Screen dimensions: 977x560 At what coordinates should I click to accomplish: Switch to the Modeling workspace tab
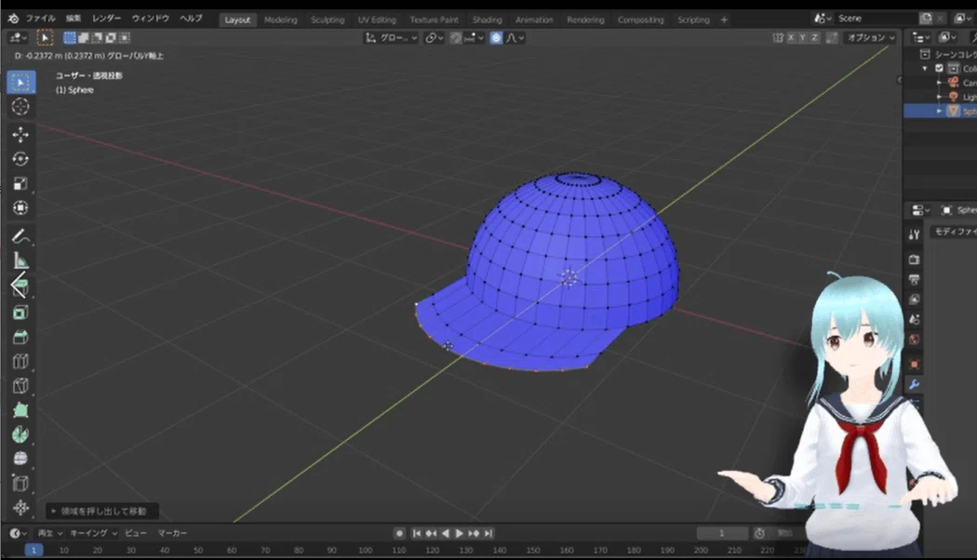click(280, 20)
